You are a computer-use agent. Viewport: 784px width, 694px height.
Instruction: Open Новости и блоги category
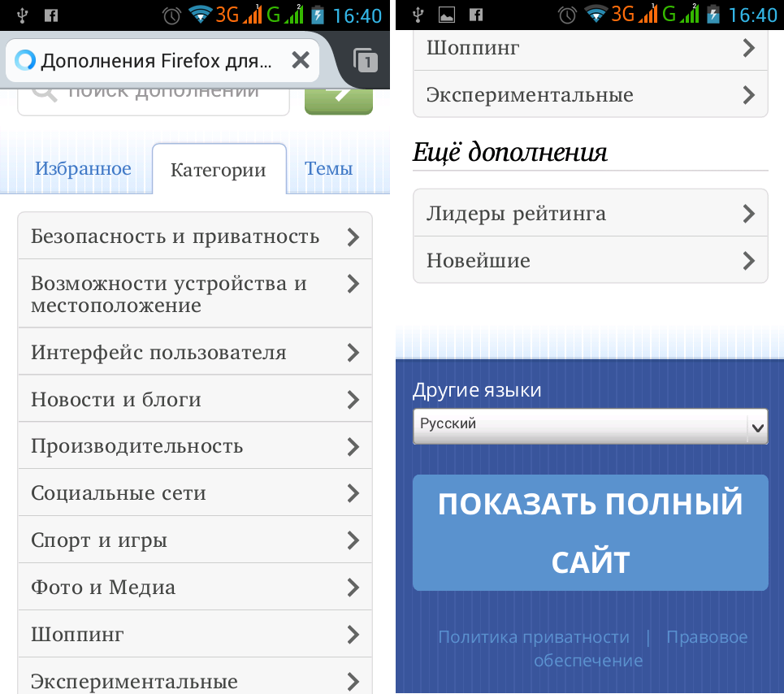click(195, 398)
